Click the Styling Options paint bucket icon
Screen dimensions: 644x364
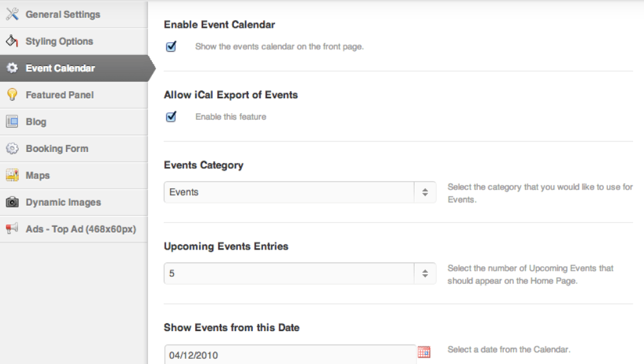pos(12,41)
